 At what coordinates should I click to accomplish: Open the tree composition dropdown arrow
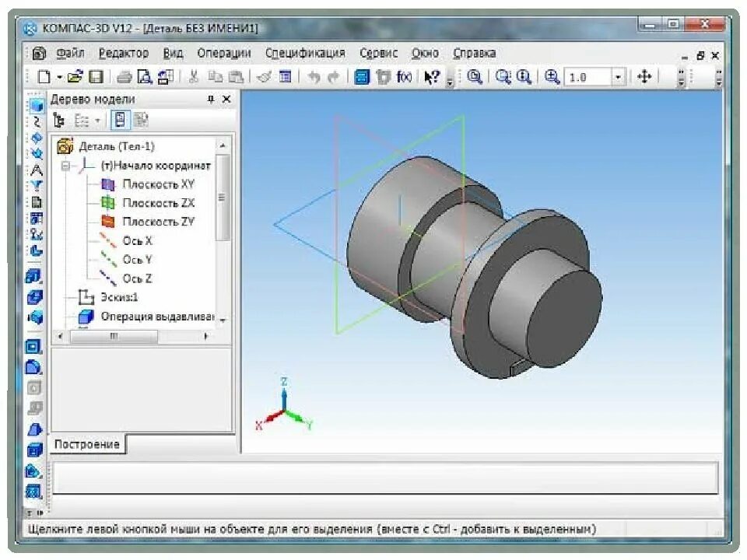point(97,121)
